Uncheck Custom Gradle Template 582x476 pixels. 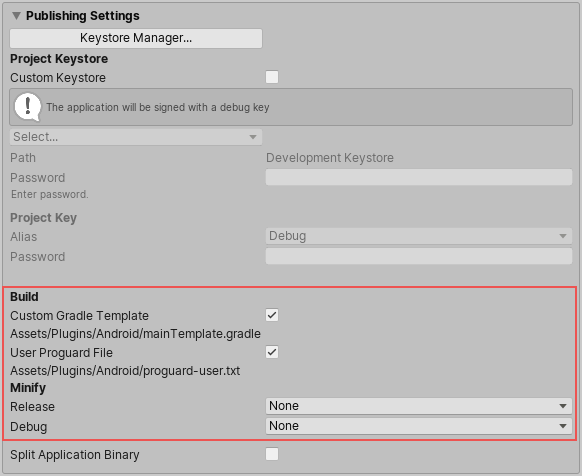pyautogui.click(x=272, y=315)
